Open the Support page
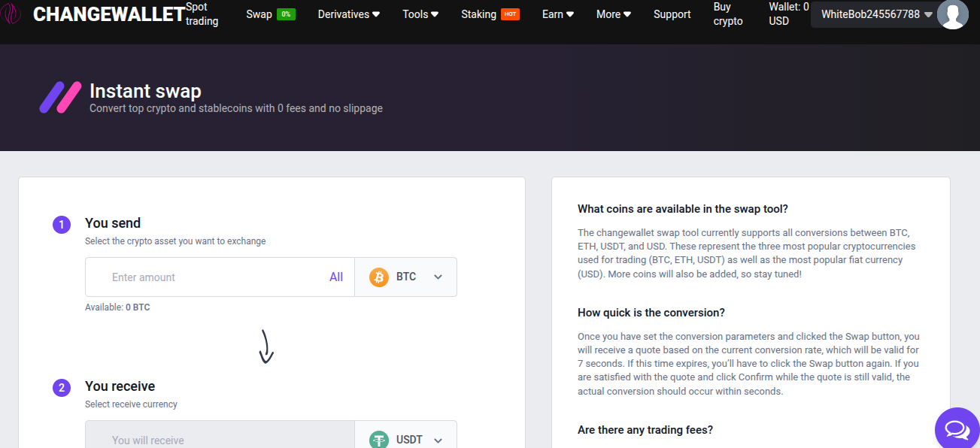Image resolution: width=980 pixels, height=448 pixels. pos(672,14)
